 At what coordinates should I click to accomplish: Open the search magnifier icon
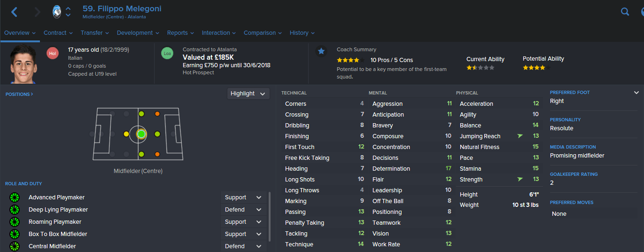(625, 12)
